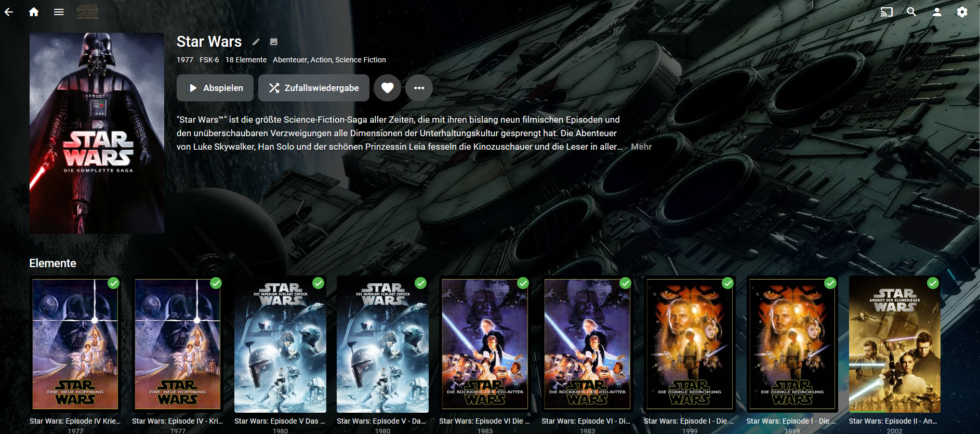Open poster above "Star Wars: Episode VI Die ..."
Image resolution: width=980 pixels, height=434 pixels.
pyautogui.click(x=485, y=344)
